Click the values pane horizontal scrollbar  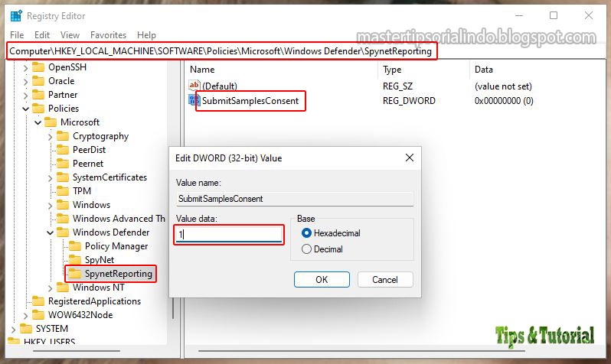point(361,351)
